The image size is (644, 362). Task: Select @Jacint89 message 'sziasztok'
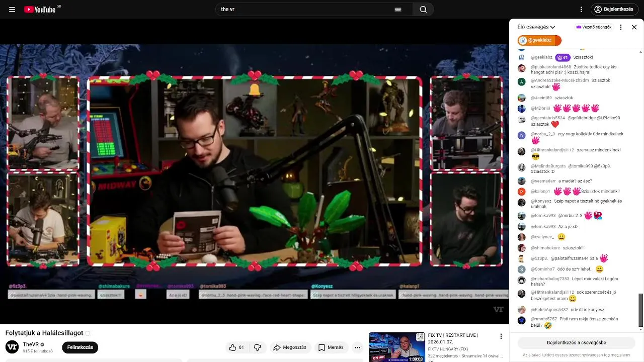563,98
